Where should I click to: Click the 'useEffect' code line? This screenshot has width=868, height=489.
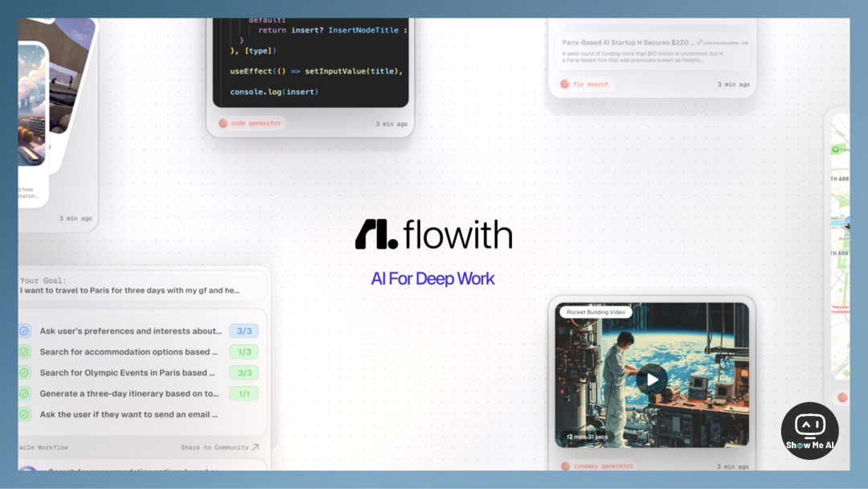pyautogui.click(x=316, y=72)
